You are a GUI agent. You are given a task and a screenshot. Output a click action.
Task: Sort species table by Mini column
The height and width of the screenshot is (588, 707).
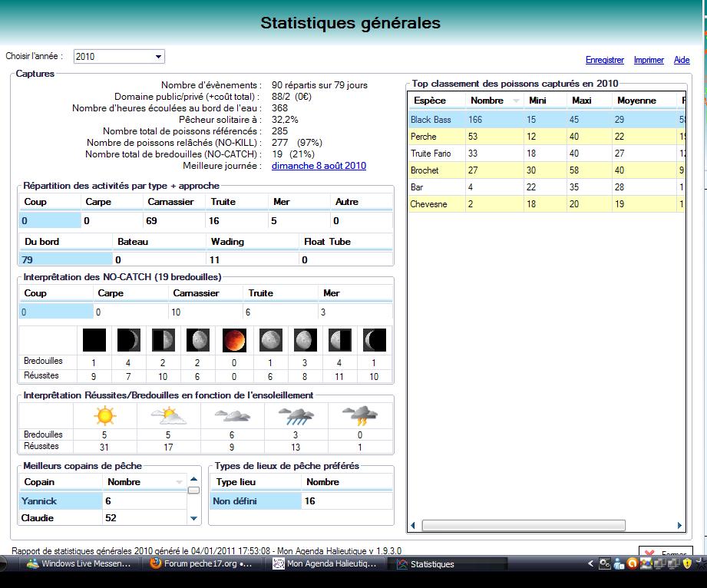[545, 101]
